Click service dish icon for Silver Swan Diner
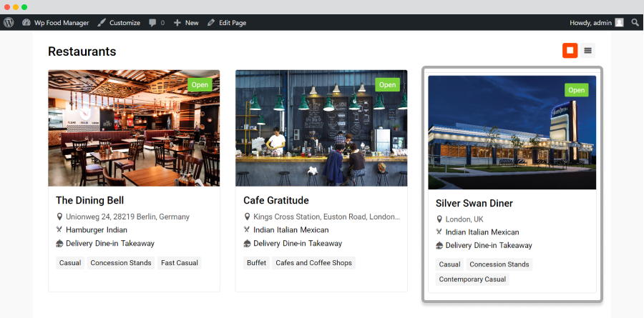Screen dimensions: 644x318 [439, 245]
